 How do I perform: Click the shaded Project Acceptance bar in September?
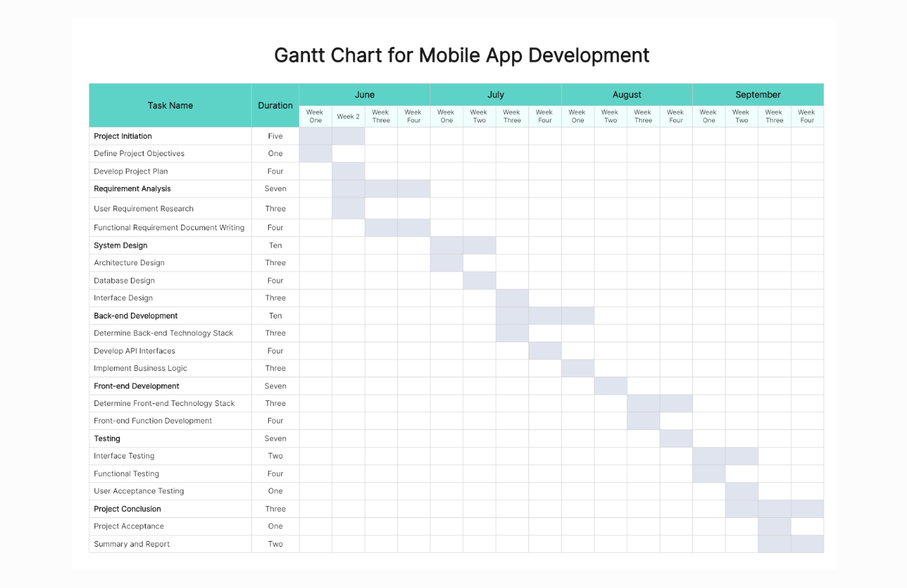(x=774, y=526)
